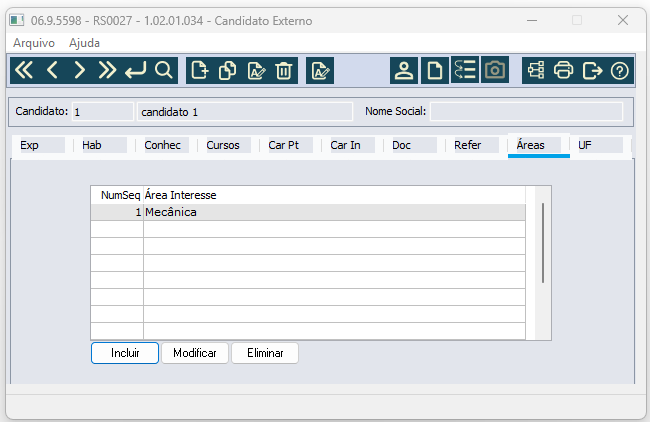
Task: Click the standalone edit document icon
Action: point(320,70)
